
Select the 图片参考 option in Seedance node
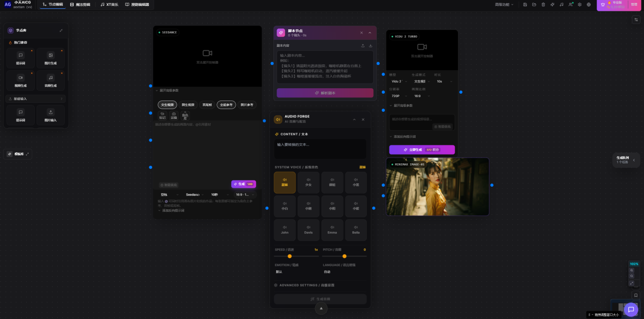tap(247, 104)
